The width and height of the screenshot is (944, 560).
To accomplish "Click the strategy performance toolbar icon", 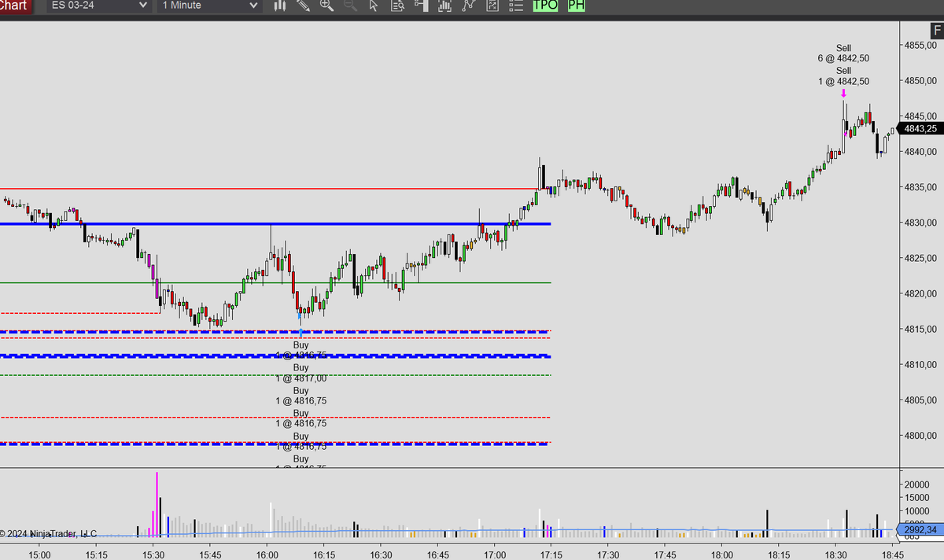I will 492,6.
